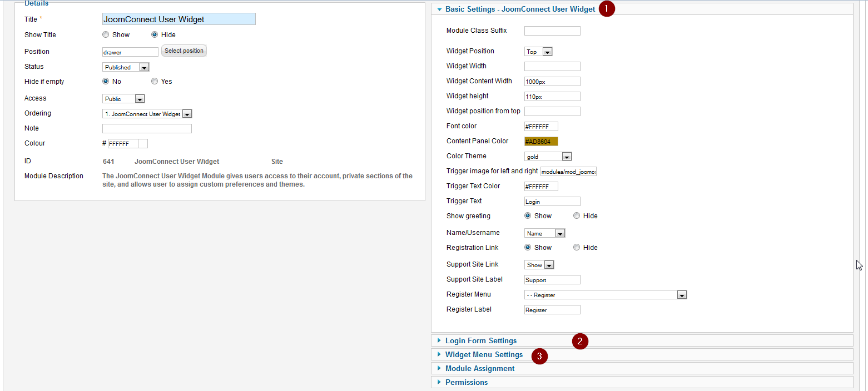The image size is (868, 391).
Task: Click the Widget position from top field
Action: click(552, 111)
